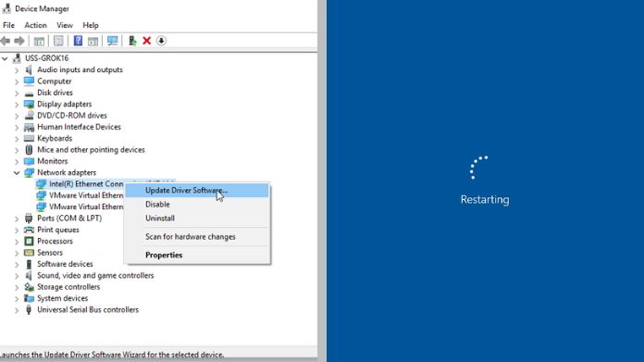Image resolution: width=644 pixels, height=362 pixels.
Task: Click the USS-GROK16 computer icon
Action: pyautogui.click(x=17, y=58)
